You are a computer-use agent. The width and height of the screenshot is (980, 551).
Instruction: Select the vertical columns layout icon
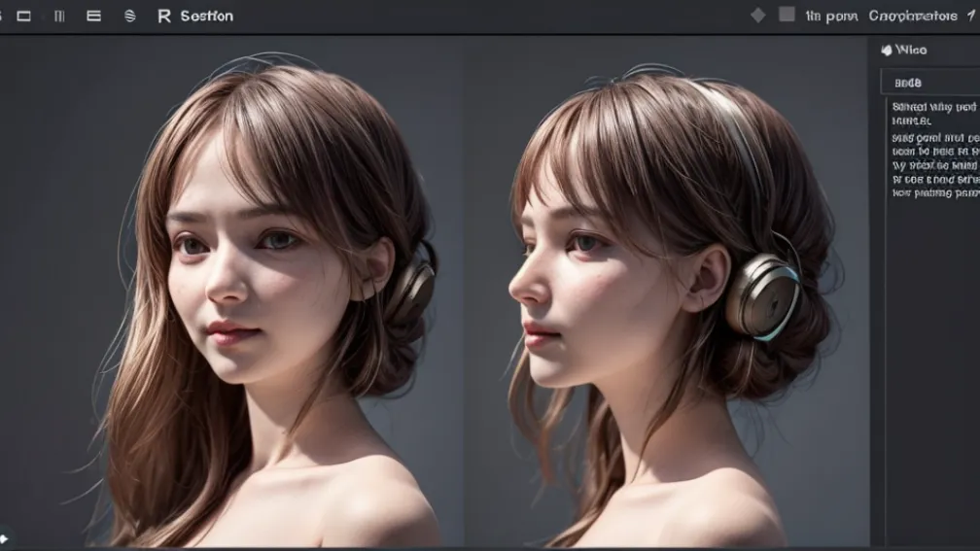[x=59, y=17]
